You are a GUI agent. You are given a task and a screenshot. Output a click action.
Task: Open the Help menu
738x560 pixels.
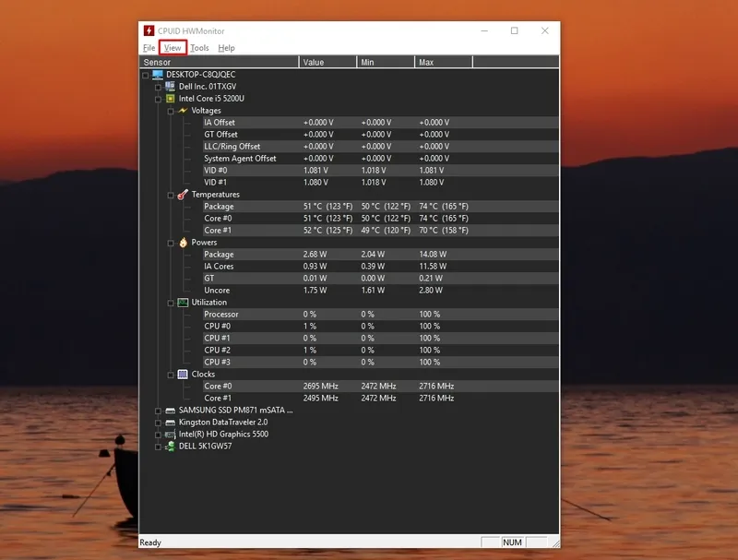coord(226,48)
